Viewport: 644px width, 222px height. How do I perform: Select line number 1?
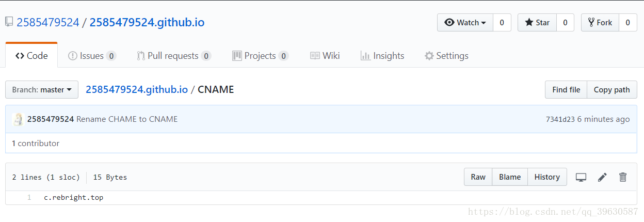[x=29, y=197]
